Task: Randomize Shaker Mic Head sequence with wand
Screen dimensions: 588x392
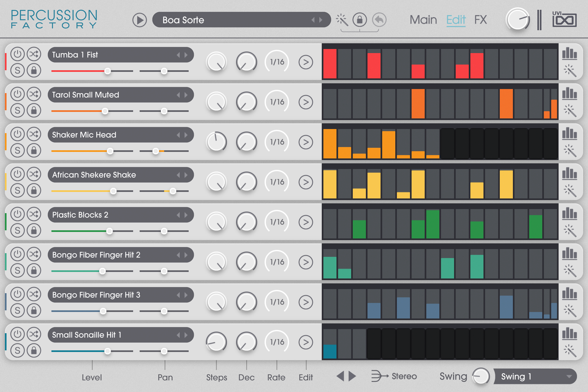Action: point(570,151)
